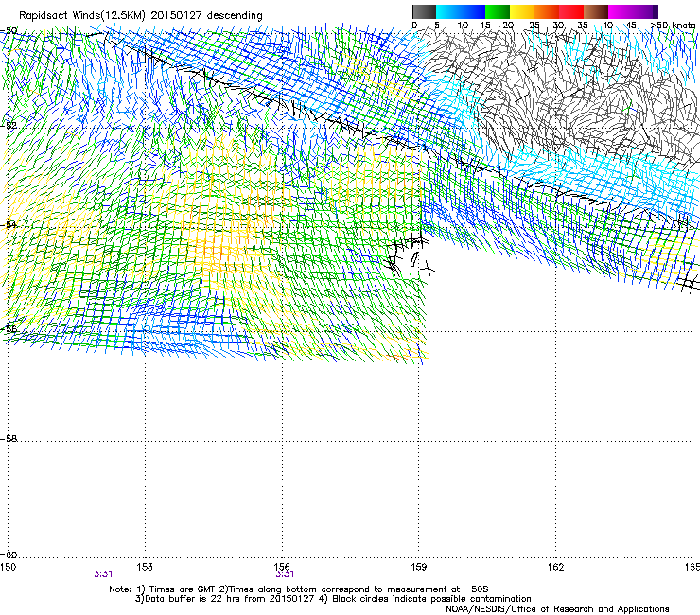Select the red 30–35 knot color bar segment
The width and height of the screenshot is (700, 615).
click(x=571, y=11)
